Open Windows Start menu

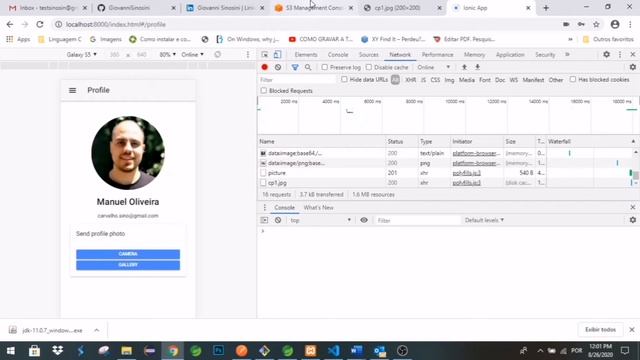point(11,351)
